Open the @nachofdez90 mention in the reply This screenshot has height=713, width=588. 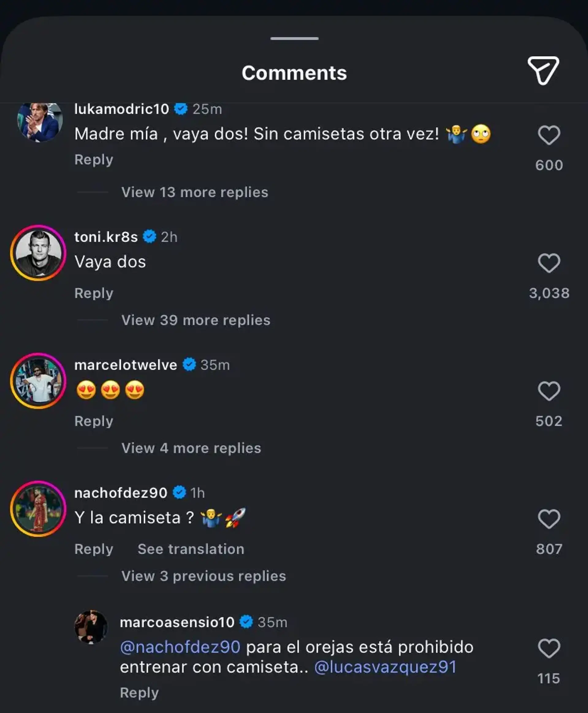click(x=180, y=647)
